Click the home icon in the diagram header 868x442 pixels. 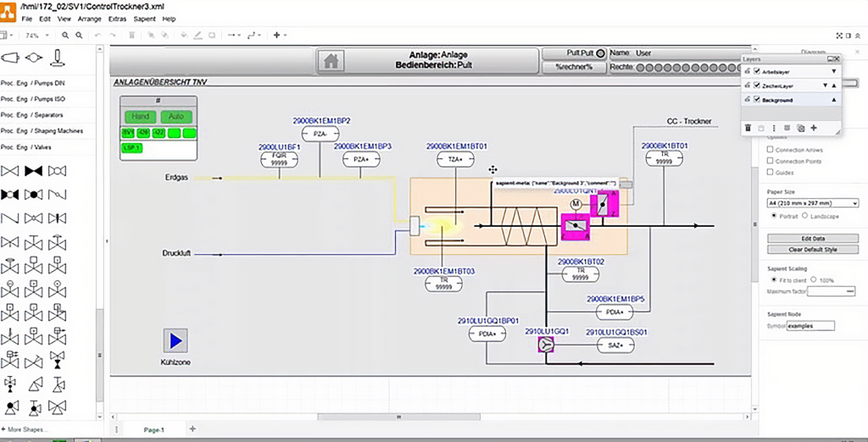[x=331, y=61]
